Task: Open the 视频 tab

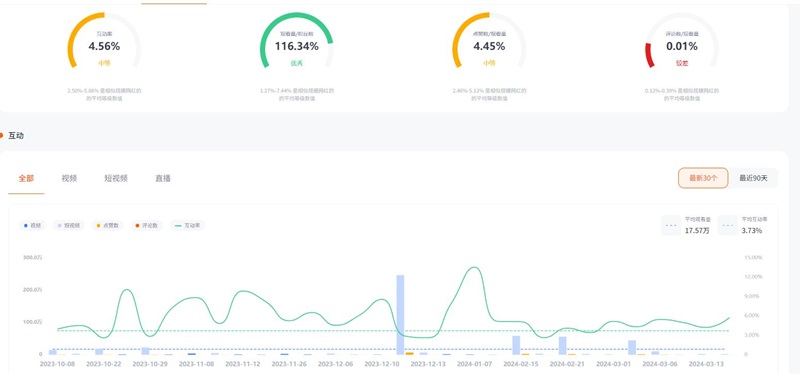Action: click(x=69, y=179)
